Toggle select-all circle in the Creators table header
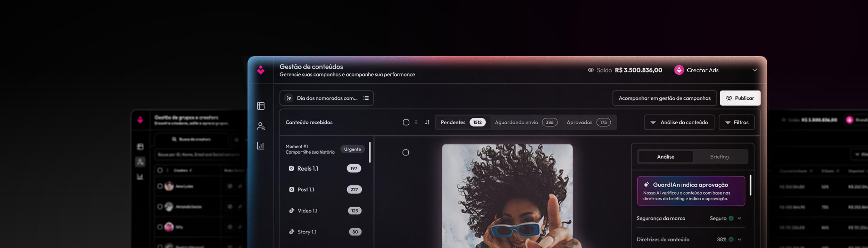Image resolution: width=868 pixels, height=248 pixels. click(x=160, y=171)
